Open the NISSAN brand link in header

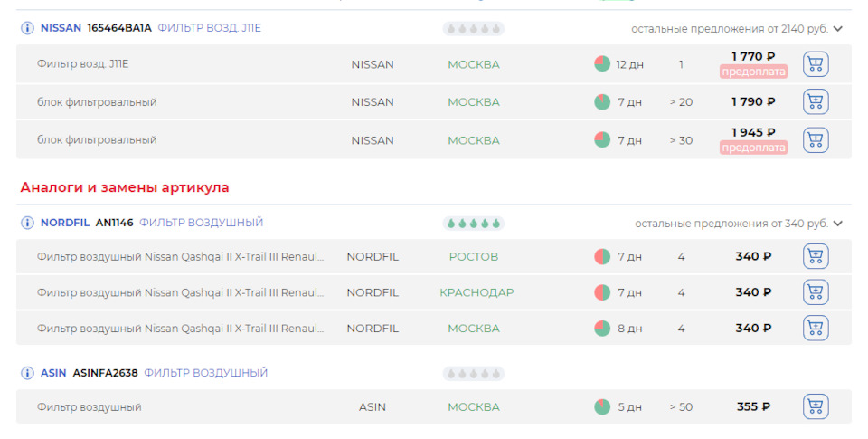click(61, 28)
